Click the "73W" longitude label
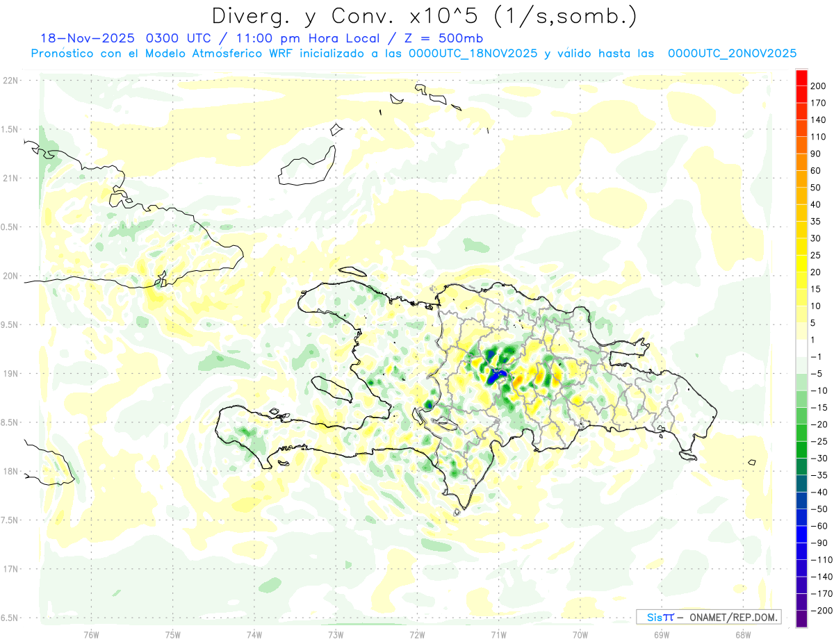The image size is (834, 644). (x=336, y=635)
